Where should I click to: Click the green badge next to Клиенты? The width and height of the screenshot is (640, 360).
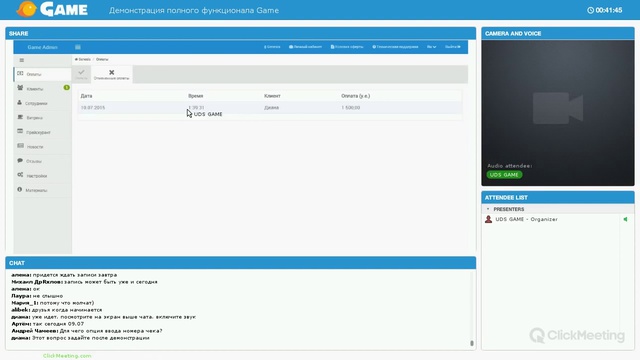click(x=67, y=87)
